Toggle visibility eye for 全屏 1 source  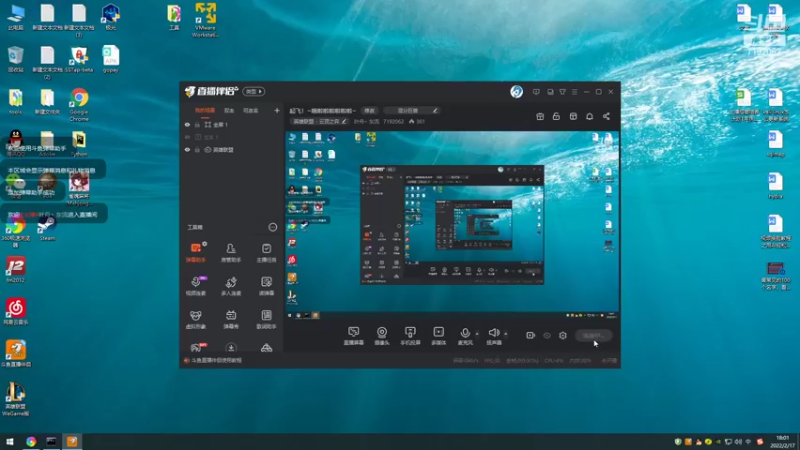pos(187,124)
